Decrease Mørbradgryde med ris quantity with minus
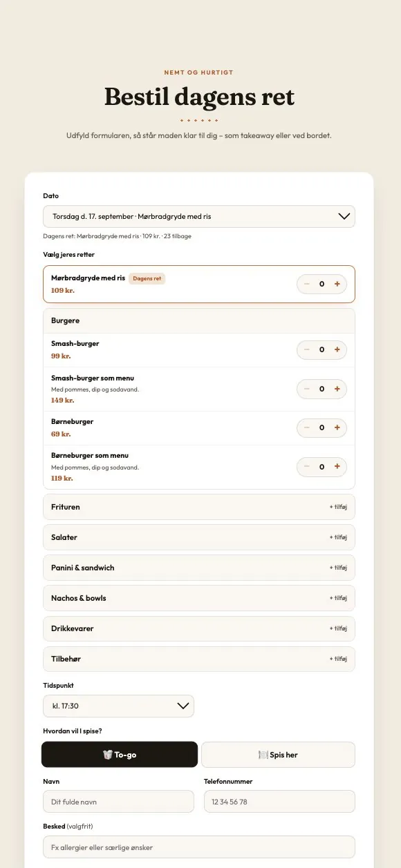Viewport: 401px width, 868px height. pos(306,284)
